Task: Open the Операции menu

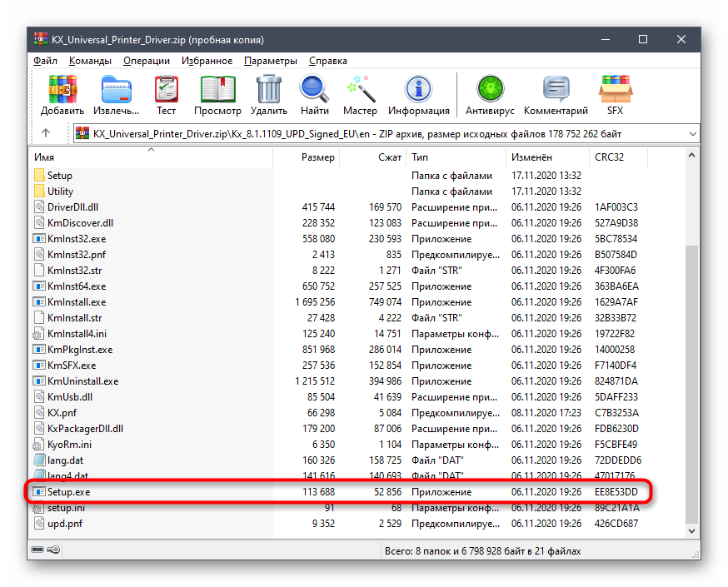Action: click(x=147, y=61)
